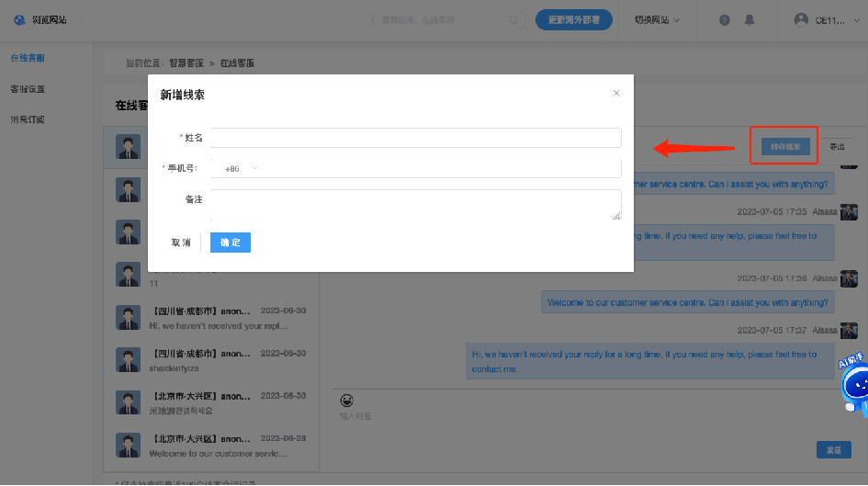
Task: Click the search magnifier icon
Action: pos(513,20)
